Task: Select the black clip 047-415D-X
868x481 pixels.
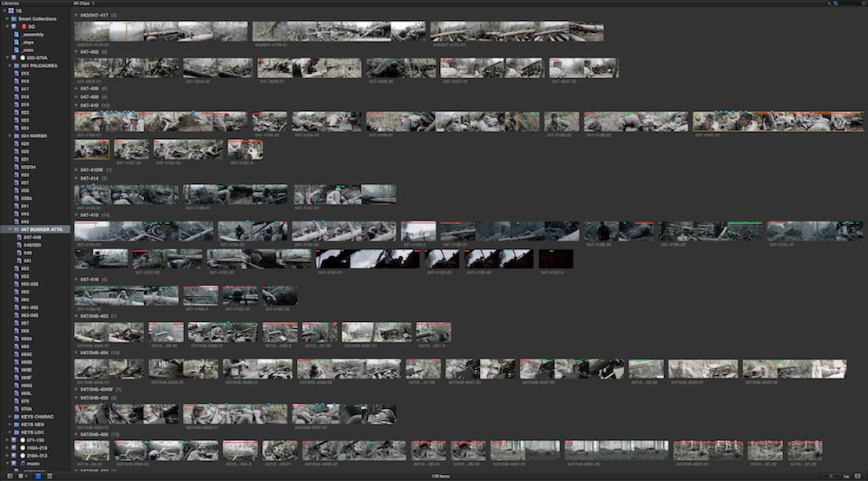Action: click(x=556, y=259)
